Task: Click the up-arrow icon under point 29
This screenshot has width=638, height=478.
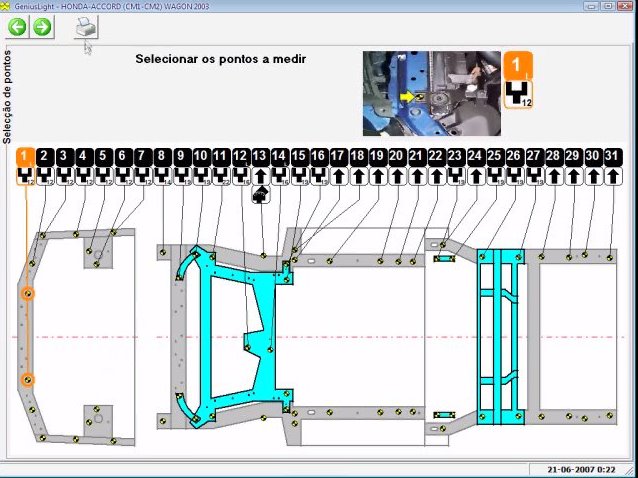Action: coord(574,177)
